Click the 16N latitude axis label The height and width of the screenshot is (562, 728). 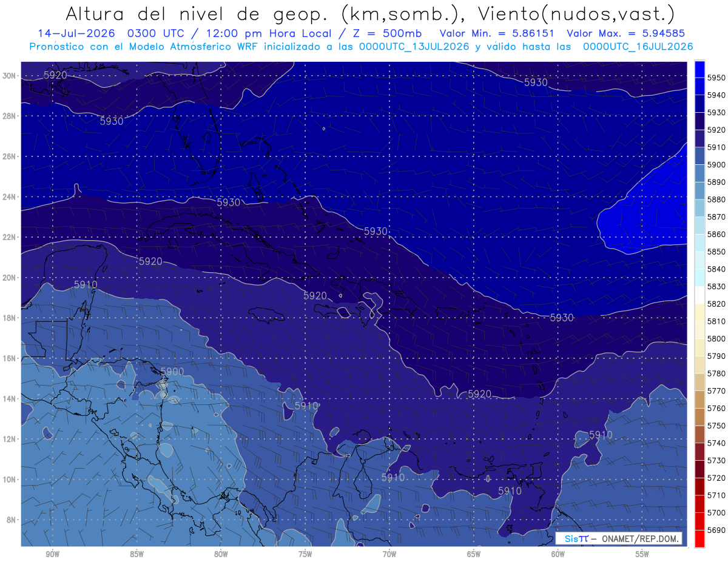click(x=10, y=358)
